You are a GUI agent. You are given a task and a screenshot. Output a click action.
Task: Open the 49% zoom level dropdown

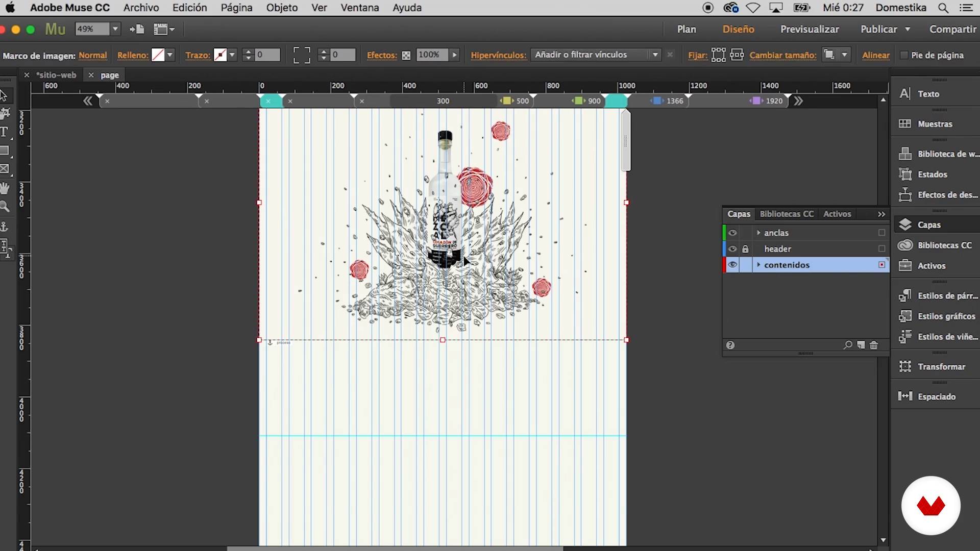pyautogui.click(x=115, y=29)
